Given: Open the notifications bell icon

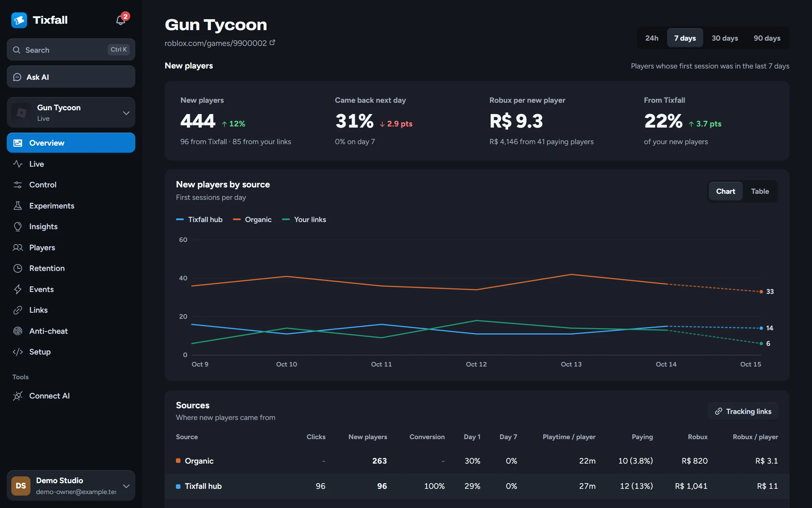Looking at the screenshot, I should point(120,20).
